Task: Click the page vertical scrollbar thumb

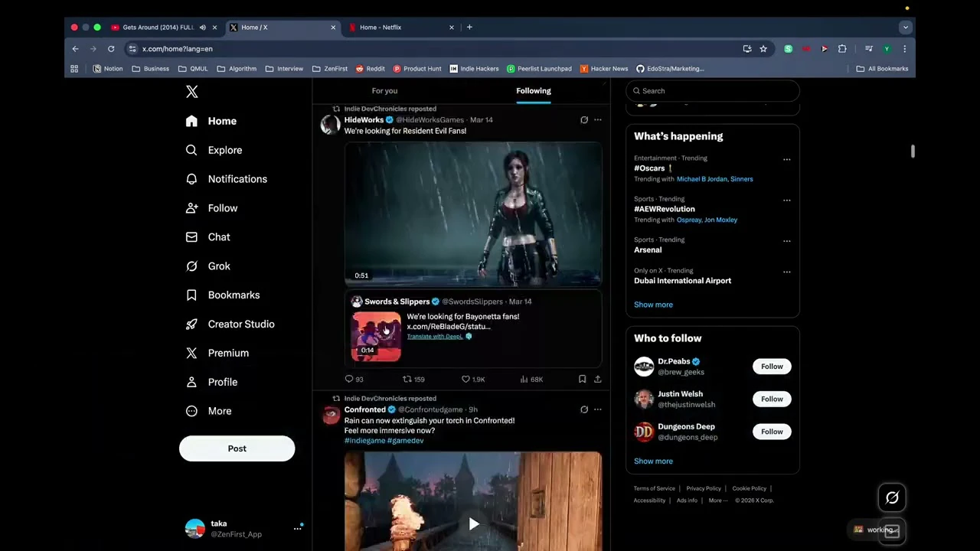Action: click(912, 151)
